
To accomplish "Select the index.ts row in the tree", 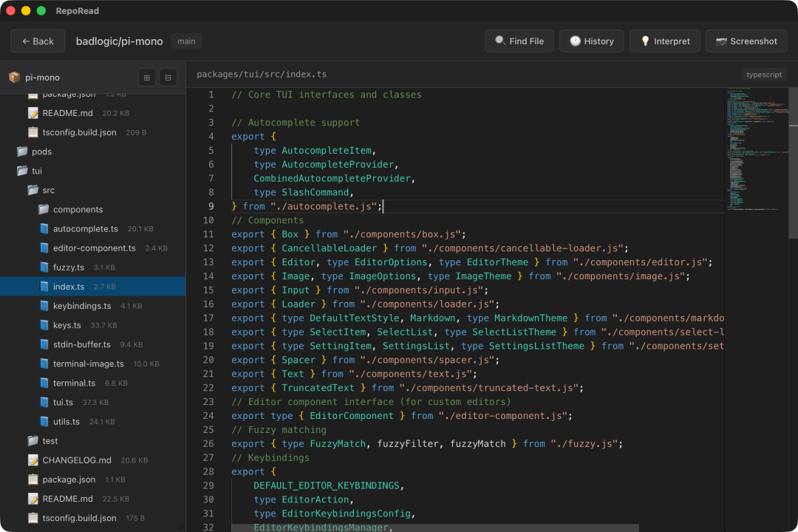I will point(92,287).
